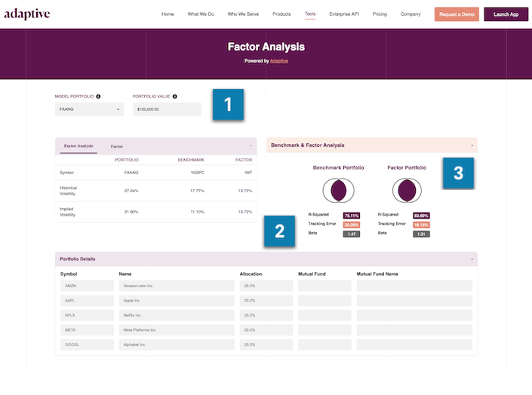Open the What We Do menu
Image resolution: width=532 pixels, height=395 pixels.
point(201,14)
